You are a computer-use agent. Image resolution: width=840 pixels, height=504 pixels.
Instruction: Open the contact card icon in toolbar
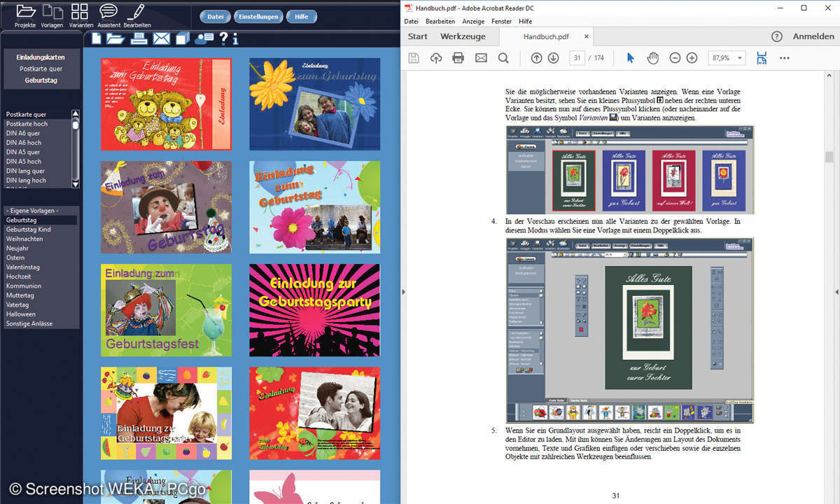coord(204,39)
